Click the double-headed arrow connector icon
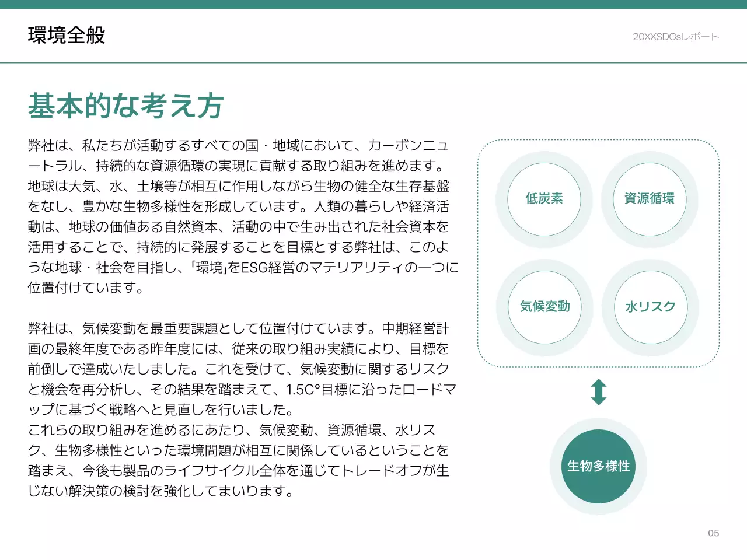Image resolution: width=747 pixels, height=560 pixels. (598, 391)
